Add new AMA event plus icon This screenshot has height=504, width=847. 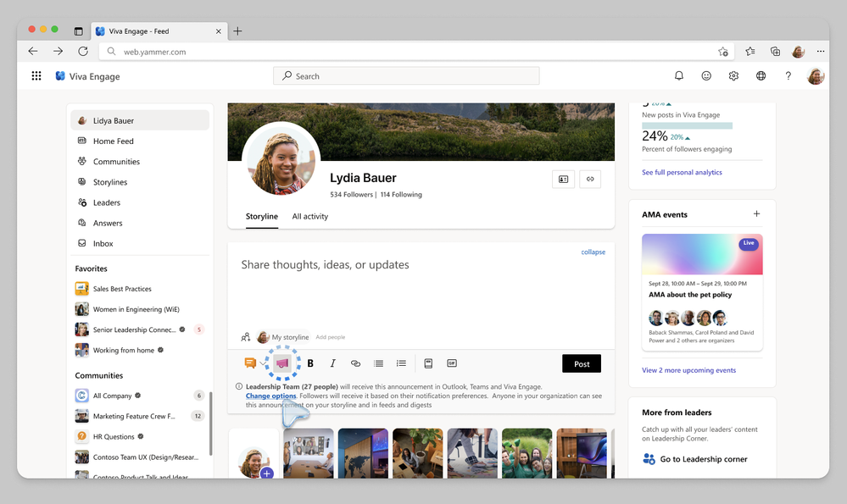[757, 213]
